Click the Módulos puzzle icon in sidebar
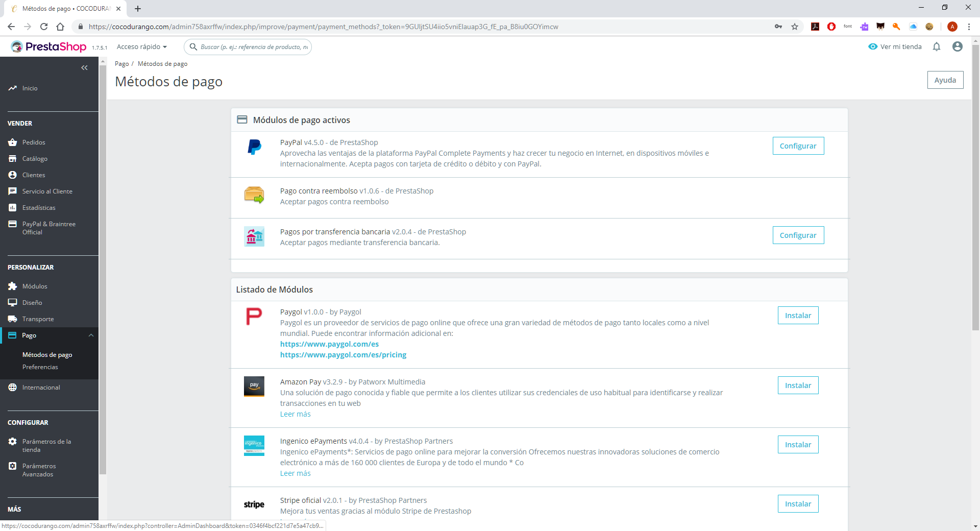Image resolution: width=980 pixels, height=531 pixels. 13,286
